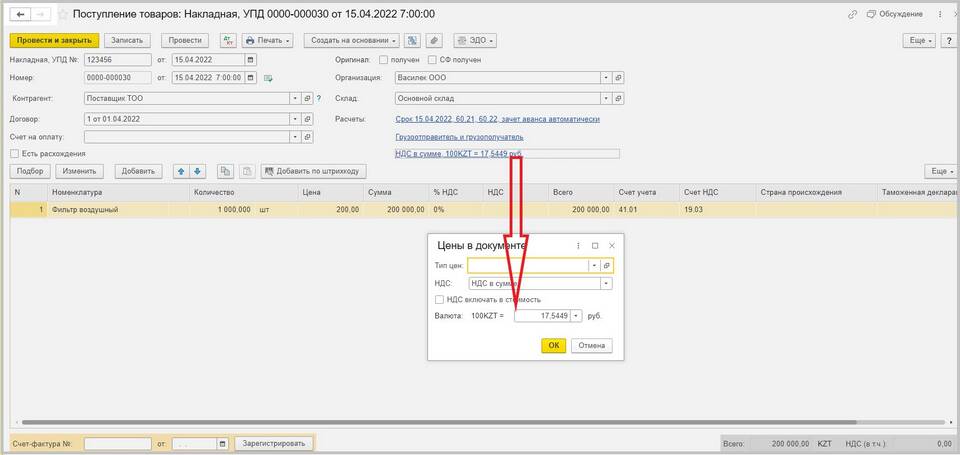
Task: Open document structure icon next to Создать на основании
Action: 413,40
